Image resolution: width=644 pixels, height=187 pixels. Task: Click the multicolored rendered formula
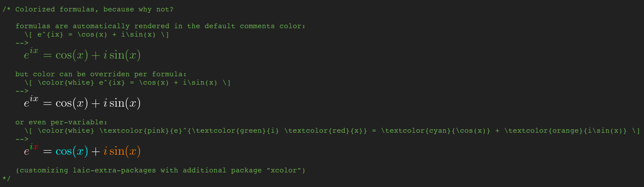tap(82, 151)
